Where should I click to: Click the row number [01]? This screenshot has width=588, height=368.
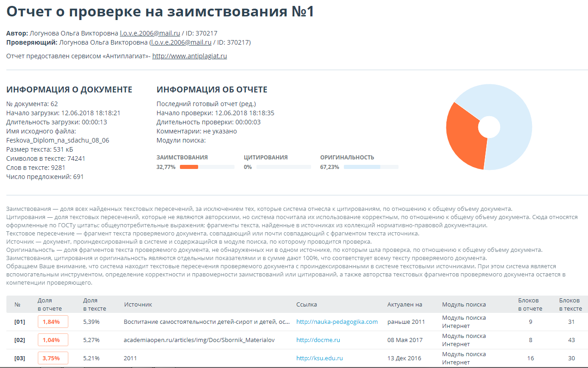coord(19,322)
